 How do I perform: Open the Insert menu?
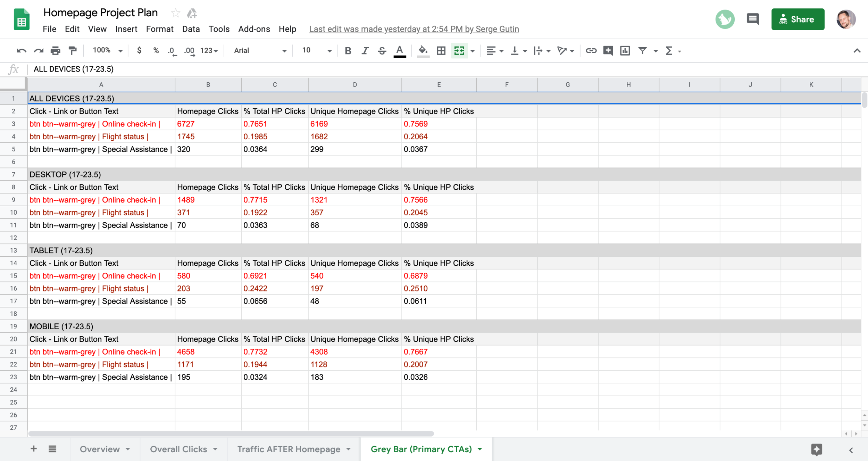click(126, 29)
